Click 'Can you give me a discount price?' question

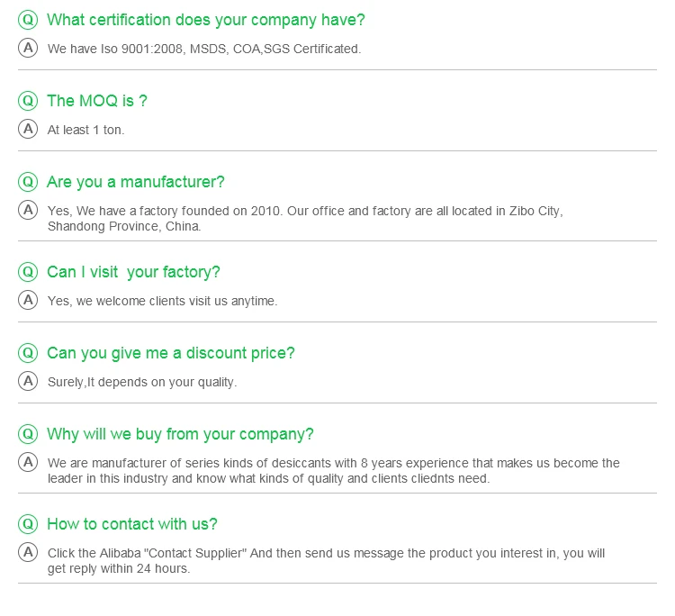(x=171, y=353)
